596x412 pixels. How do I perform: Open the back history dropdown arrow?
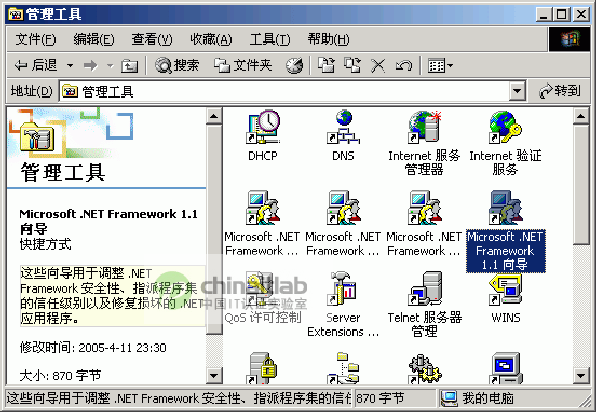(70, 66)
